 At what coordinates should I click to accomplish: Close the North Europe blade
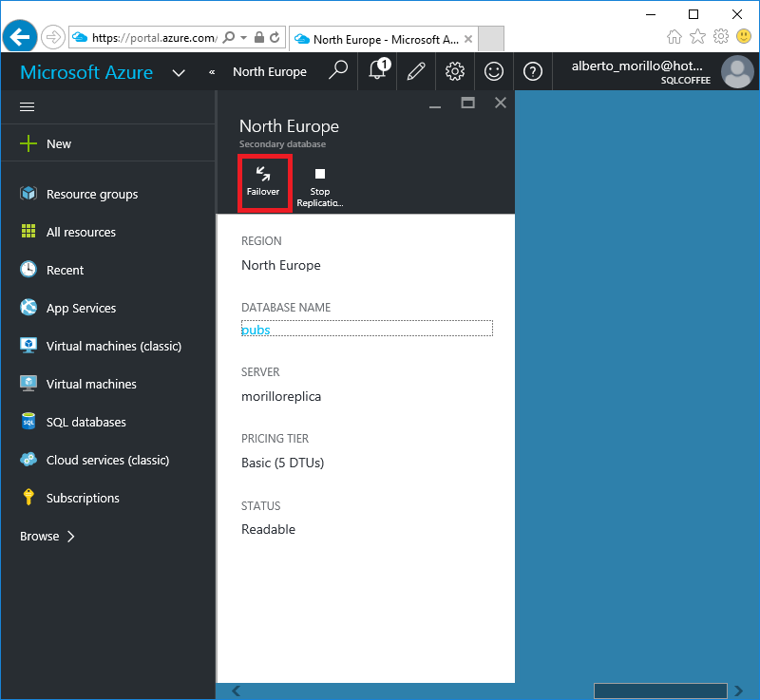501,103
